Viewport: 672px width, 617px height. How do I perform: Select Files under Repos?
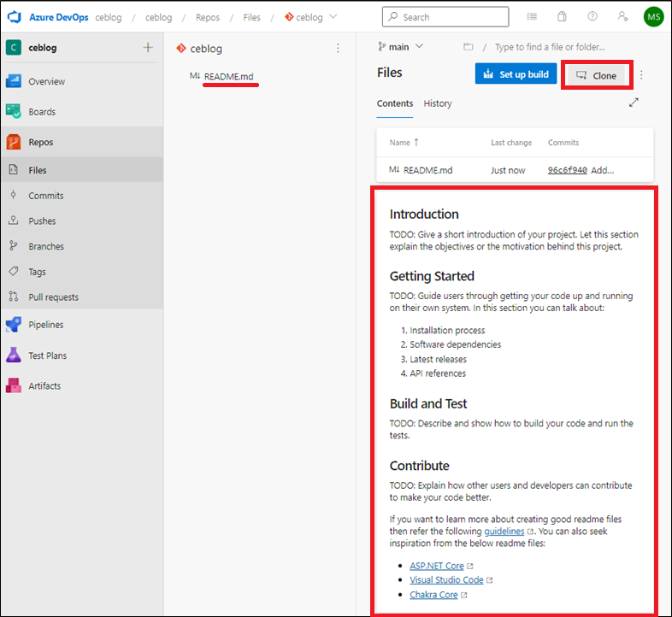click(x=81, y=170)
